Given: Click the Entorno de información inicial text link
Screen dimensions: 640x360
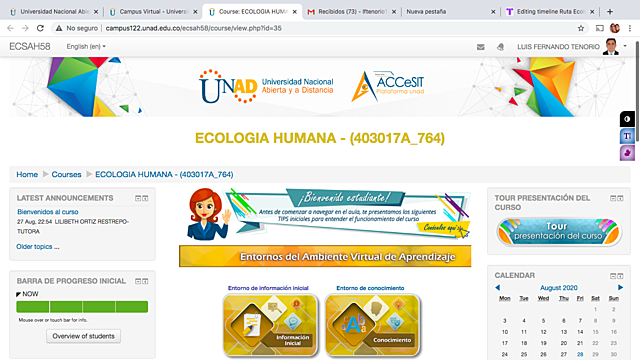Looking at the screenshot, I should tap(268, 288).
